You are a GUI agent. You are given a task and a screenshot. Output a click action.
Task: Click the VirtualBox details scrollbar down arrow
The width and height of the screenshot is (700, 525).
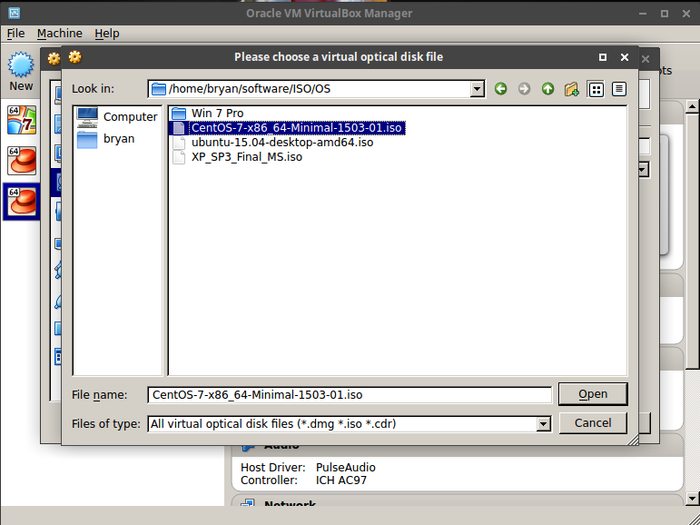point(692,498)
